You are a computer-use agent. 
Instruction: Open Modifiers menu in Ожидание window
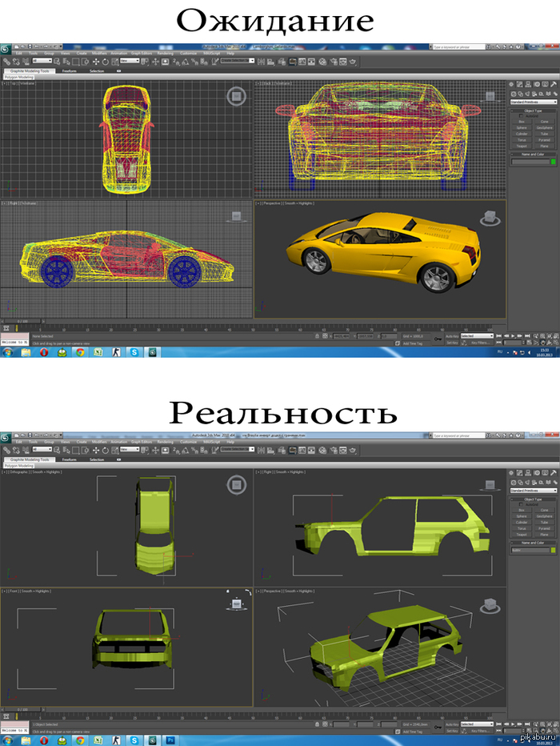pyautogui.click(x=99, y=54)
